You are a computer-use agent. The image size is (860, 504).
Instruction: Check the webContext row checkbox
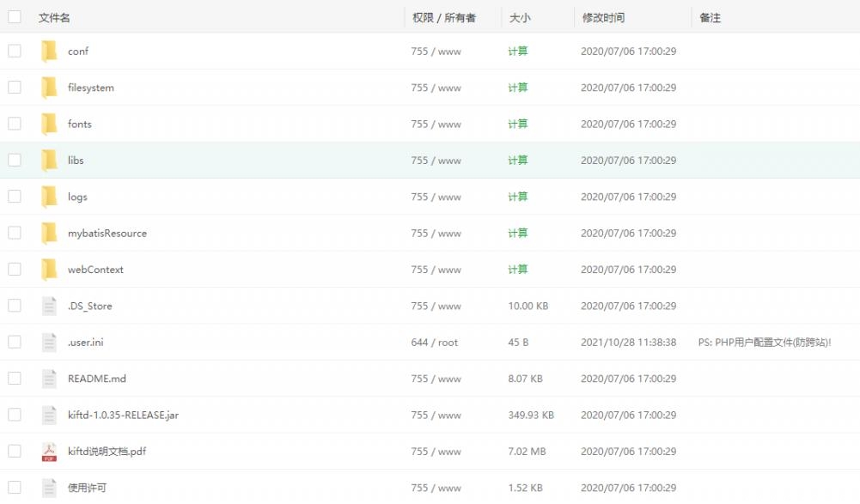[15, 270]
